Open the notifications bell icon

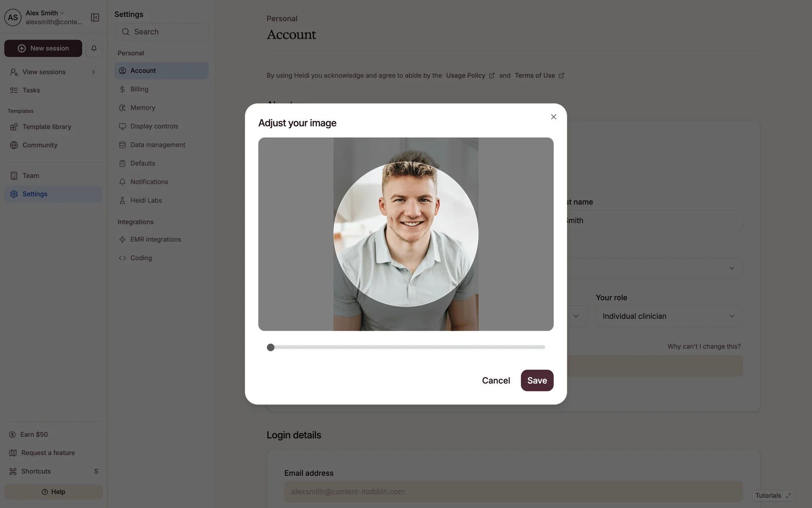(94, 48)
